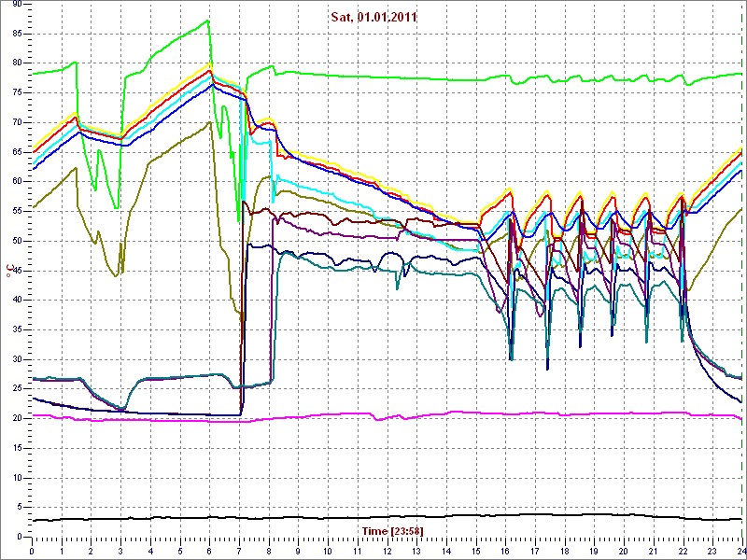
Task: Click the y-axis value 35
Action: click(x=17, y=330)
